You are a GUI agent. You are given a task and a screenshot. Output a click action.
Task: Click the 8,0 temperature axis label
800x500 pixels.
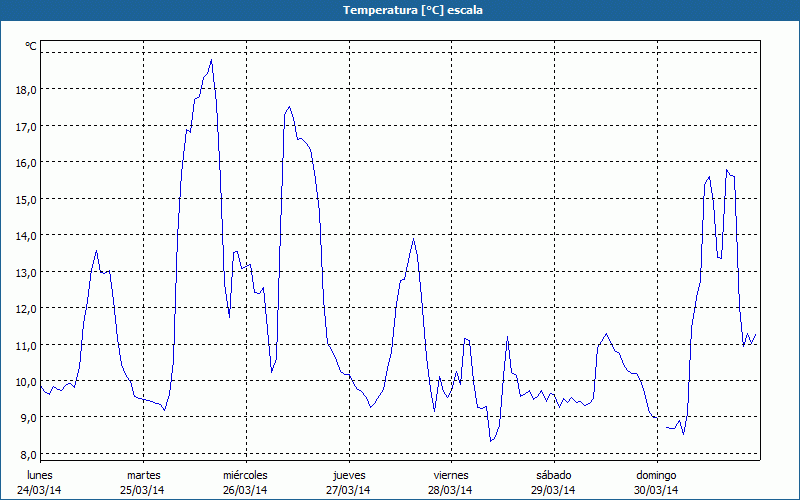[28, 454]
